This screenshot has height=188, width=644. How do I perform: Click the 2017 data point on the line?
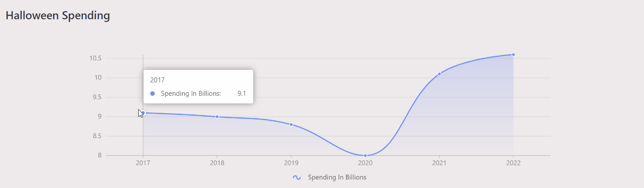143,113
